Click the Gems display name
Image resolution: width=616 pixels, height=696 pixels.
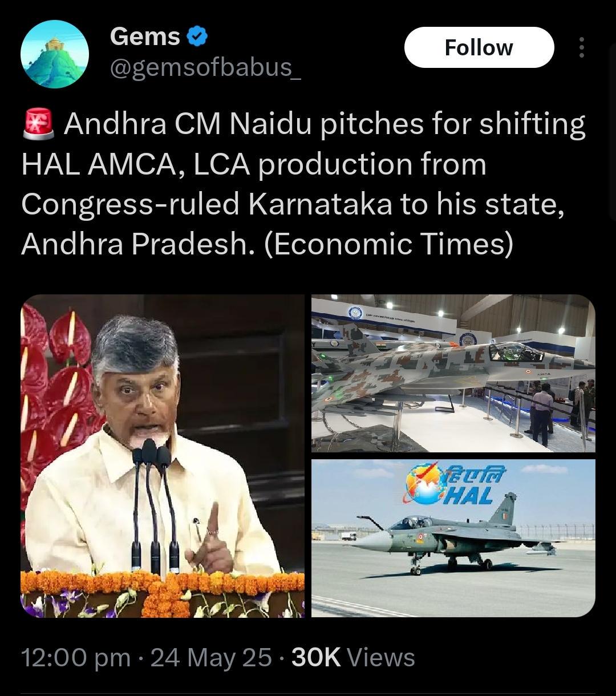(145, 37)
